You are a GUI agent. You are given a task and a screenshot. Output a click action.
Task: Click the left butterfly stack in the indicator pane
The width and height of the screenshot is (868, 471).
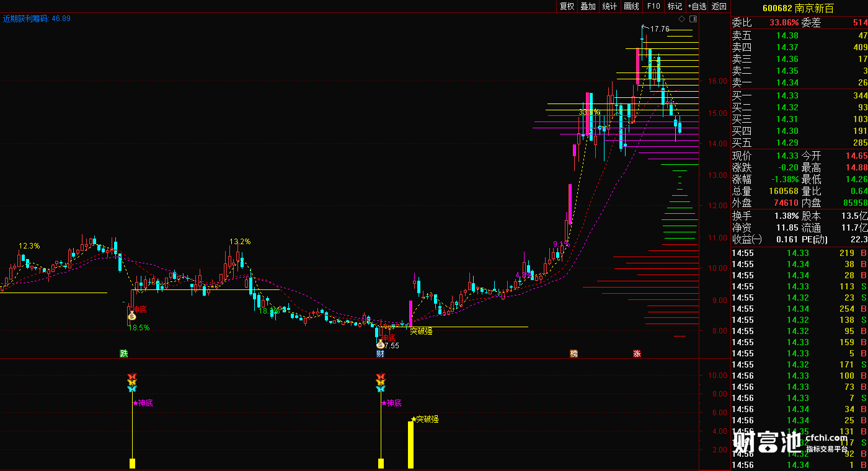(131, 382)
